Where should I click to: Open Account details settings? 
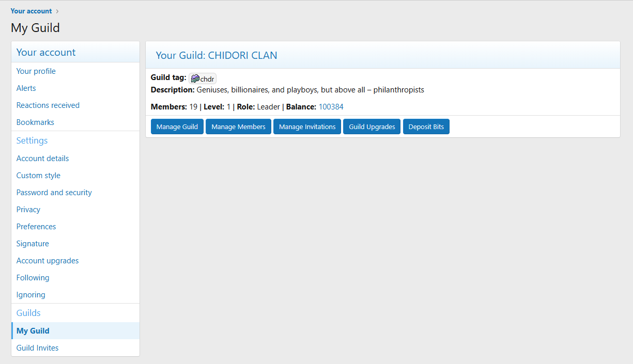coord(75,159)
